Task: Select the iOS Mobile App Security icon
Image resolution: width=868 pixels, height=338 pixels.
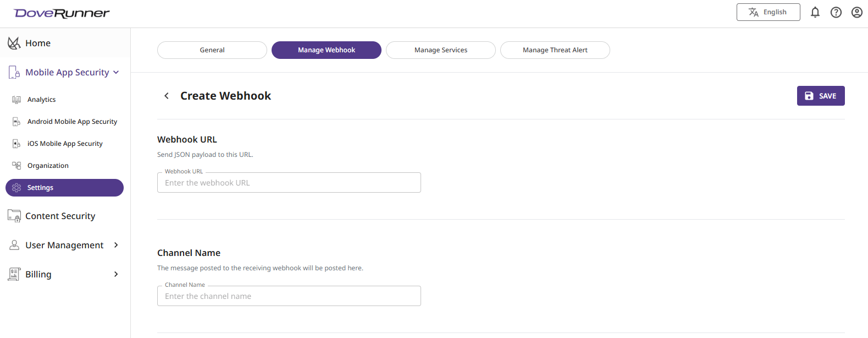Action: point(17,143)
